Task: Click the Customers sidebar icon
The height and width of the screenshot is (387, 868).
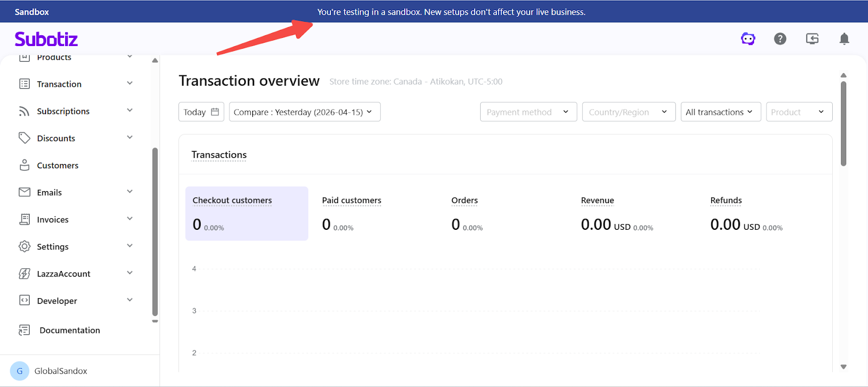Action: pos(24,165)
